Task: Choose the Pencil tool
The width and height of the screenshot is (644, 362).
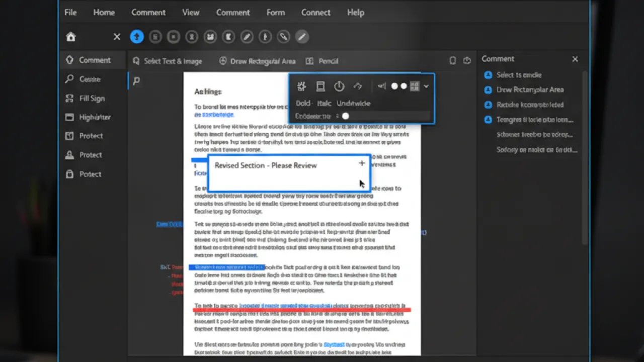Action: tap(322, 61)
